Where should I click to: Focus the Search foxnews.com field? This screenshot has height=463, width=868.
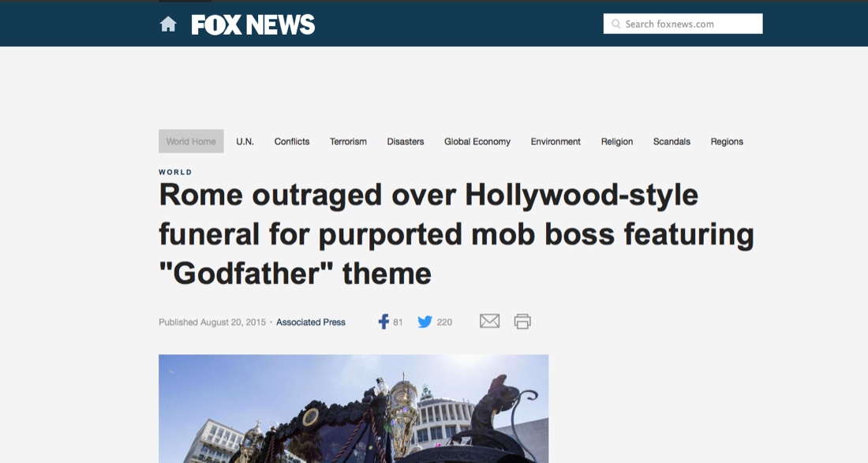[683, 24]
